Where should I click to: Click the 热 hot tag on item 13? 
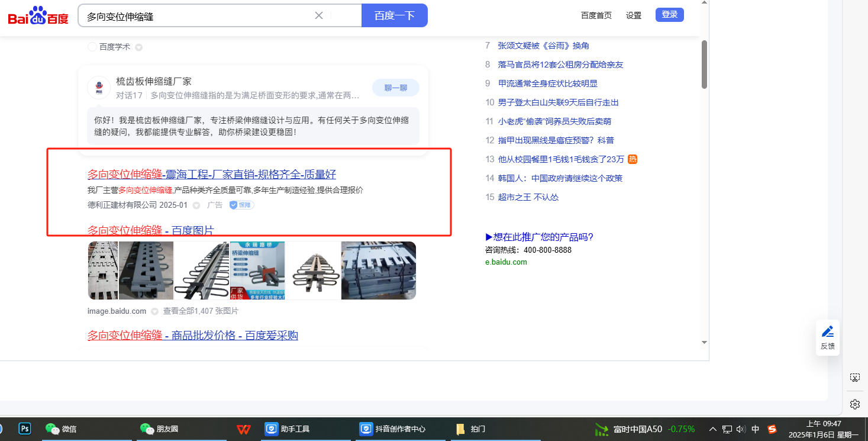pyautogui.click(x=633, y=159)
